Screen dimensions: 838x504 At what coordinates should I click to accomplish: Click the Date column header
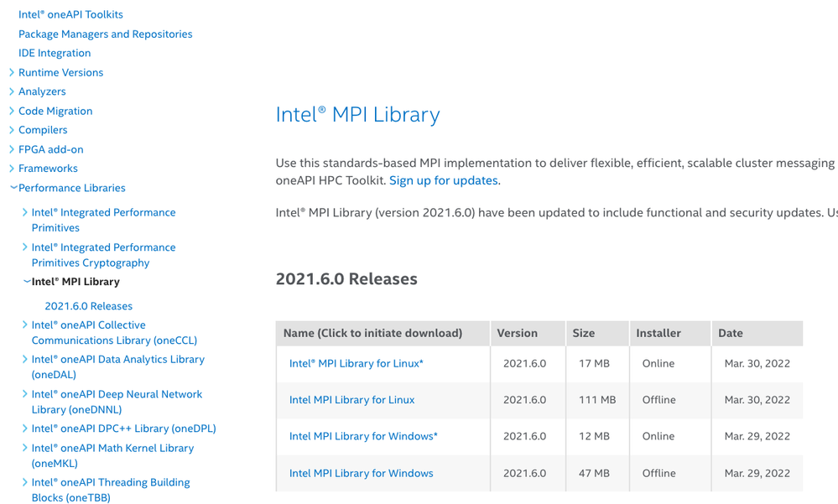click(x=757, y=333)
